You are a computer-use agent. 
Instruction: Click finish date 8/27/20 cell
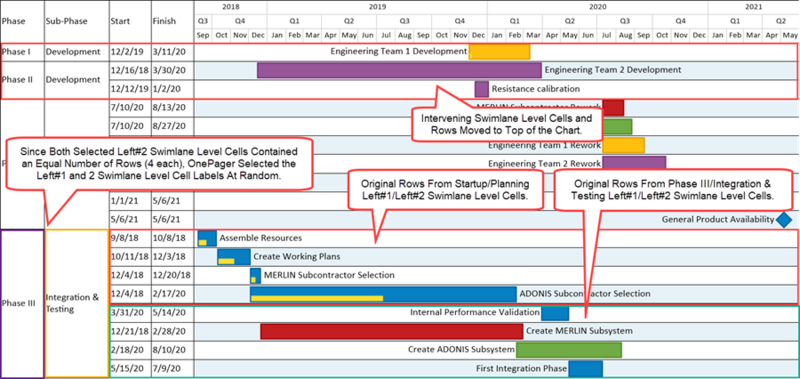tap(172, 126)
